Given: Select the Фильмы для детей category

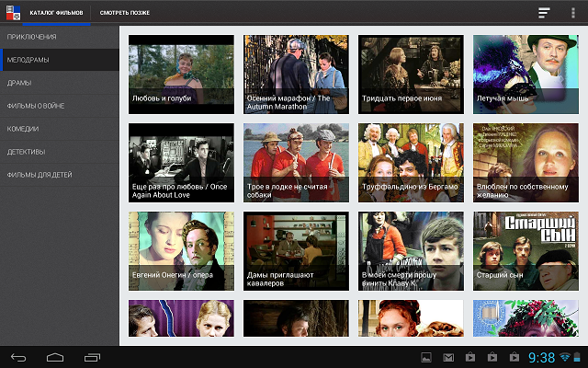Looking at the screenshot, I should click(x=60, y=175).
